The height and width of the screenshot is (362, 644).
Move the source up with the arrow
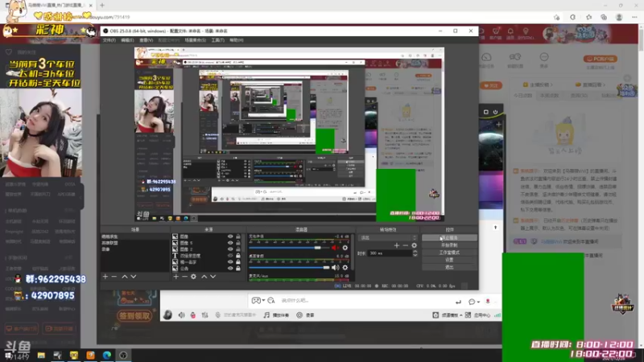click(x=204, y=277)
